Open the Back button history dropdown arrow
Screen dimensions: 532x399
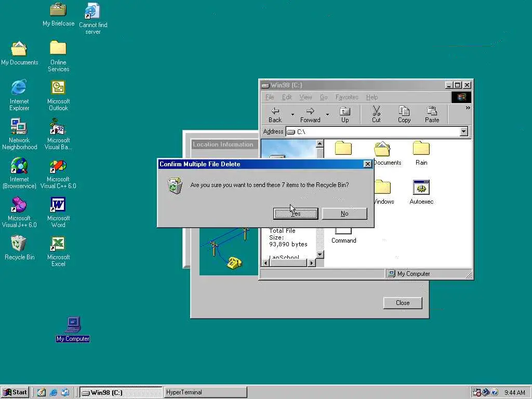click(292, 115)
